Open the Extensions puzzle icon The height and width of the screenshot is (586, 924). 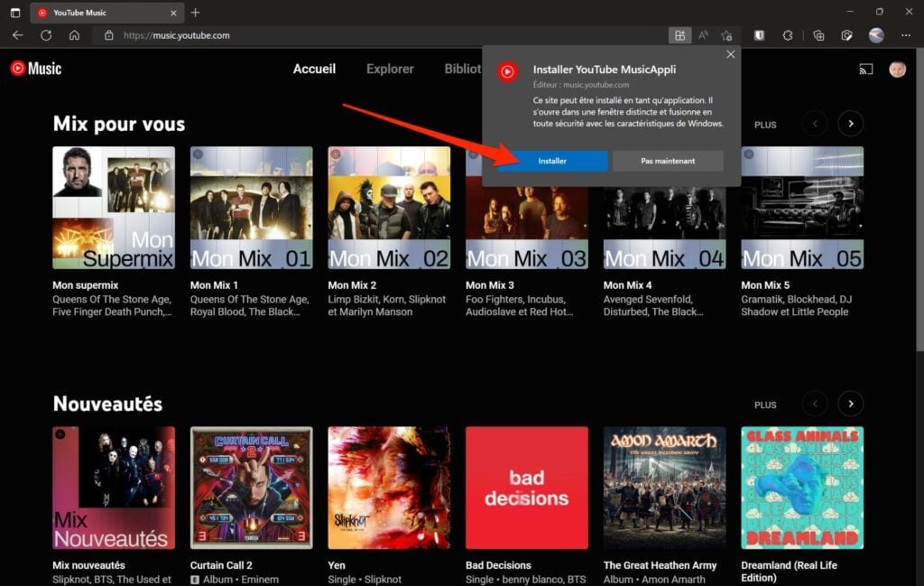pos(787,35)
